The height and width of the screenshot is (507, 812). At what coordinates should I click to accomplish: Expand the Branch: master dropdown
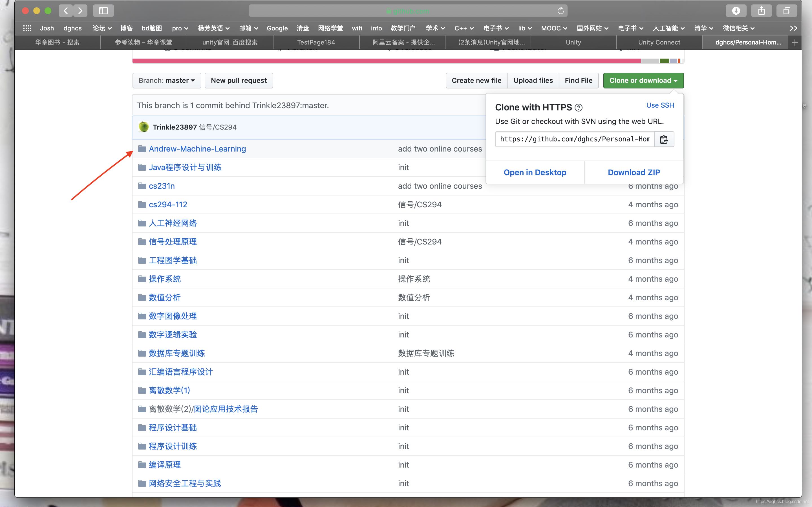tap(166, 81)
